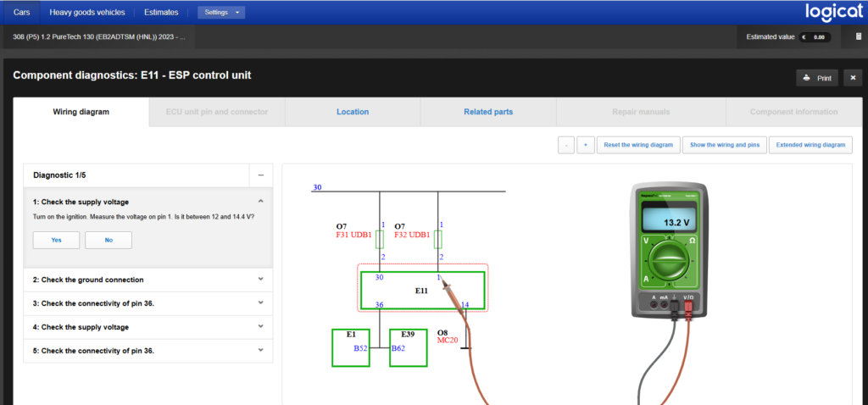Click the E11 component box in diagram
The width and height of the screenshot is (868, 405).
coord(422,291)
